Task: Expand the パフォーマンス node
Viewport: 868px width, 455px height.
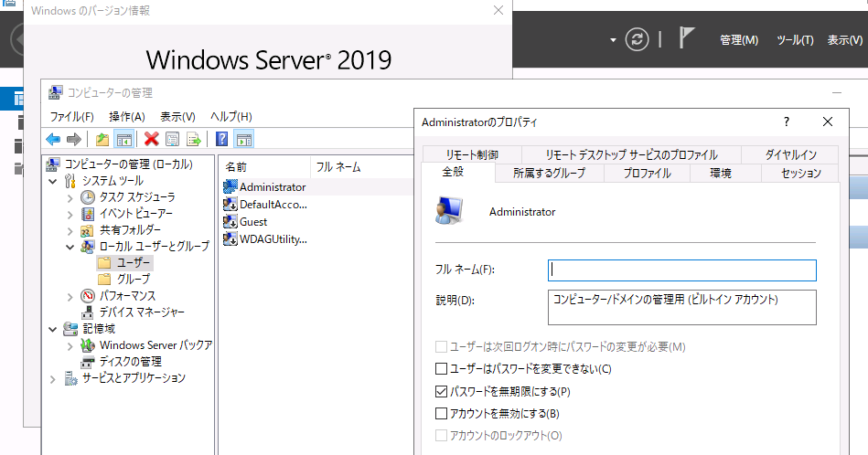Action: click(x=70, y=296)
